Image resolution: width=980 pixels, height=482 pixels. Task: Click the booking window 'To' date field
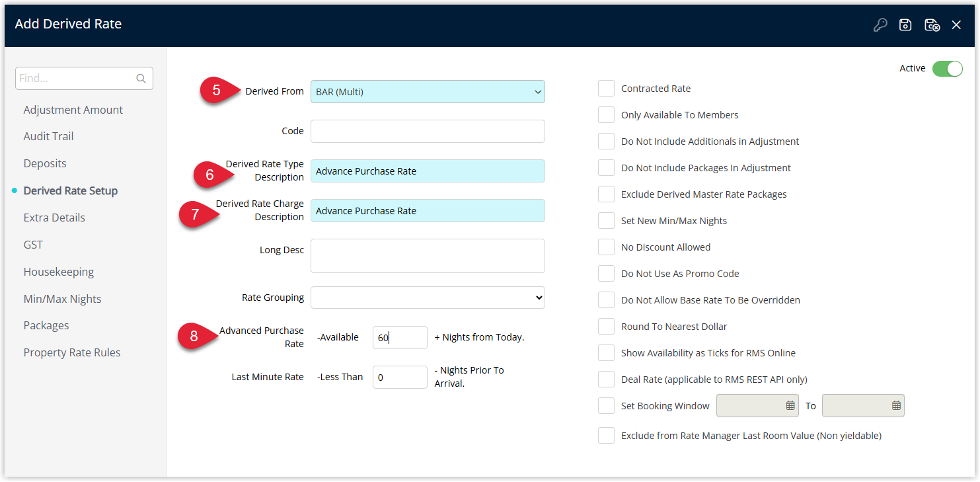863,406
